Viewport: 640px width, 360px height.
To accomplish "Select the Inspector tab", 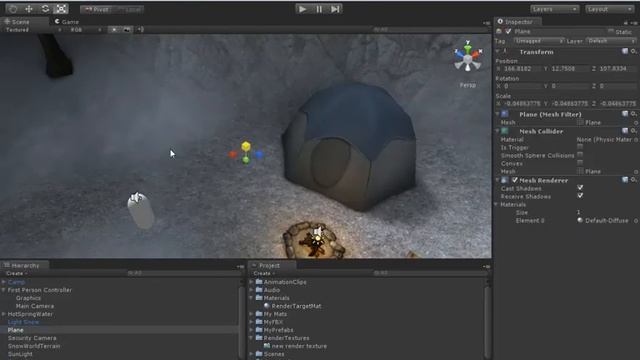I will (518, 22).
